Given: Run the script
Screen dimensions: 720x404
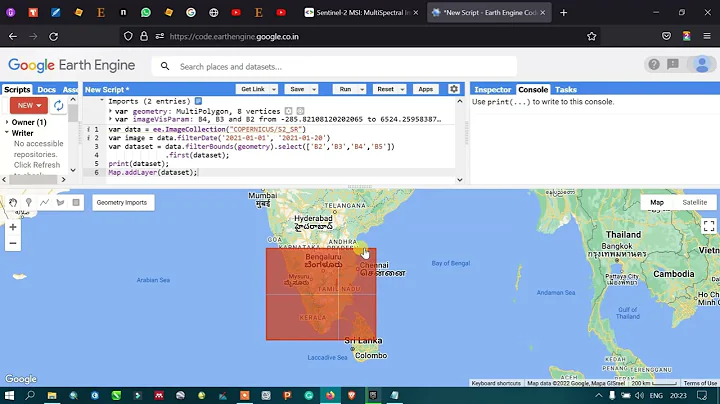Looking at the screenshot, I should tap(345, 89).
